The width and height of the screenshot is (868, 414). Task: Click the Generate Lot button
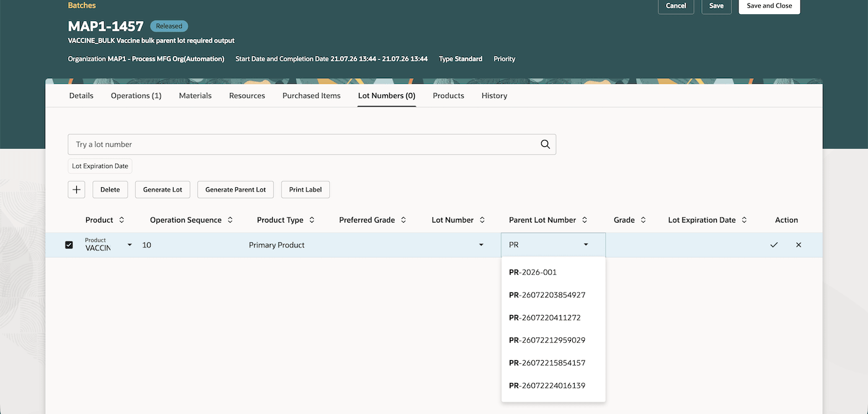point(162,190)
